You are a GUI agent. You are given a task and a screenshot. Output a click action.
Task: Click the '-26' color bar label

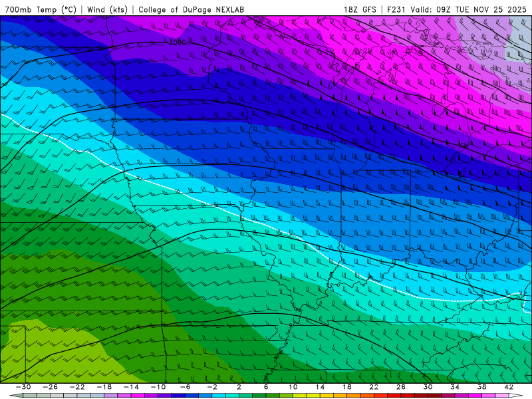tap(51, 387)
